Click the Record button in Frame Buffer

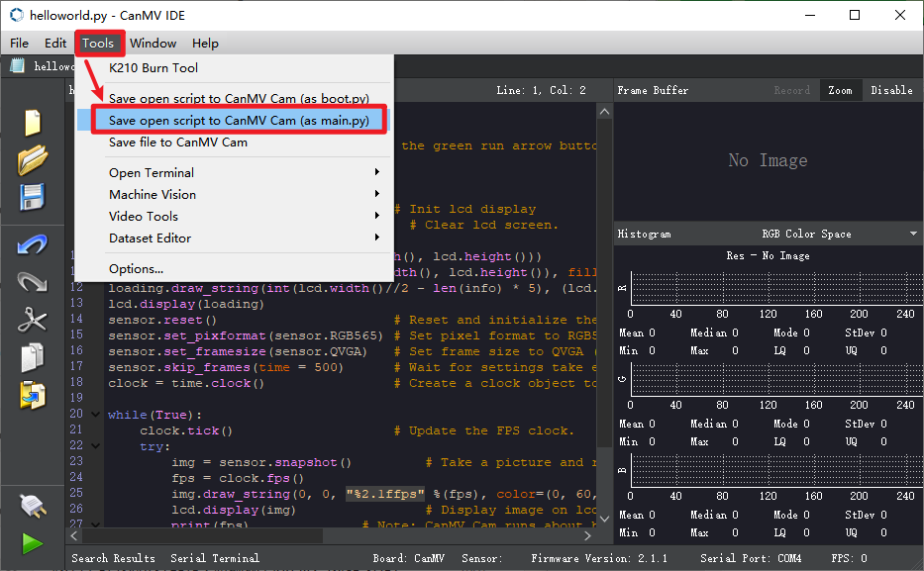[791, 90]
